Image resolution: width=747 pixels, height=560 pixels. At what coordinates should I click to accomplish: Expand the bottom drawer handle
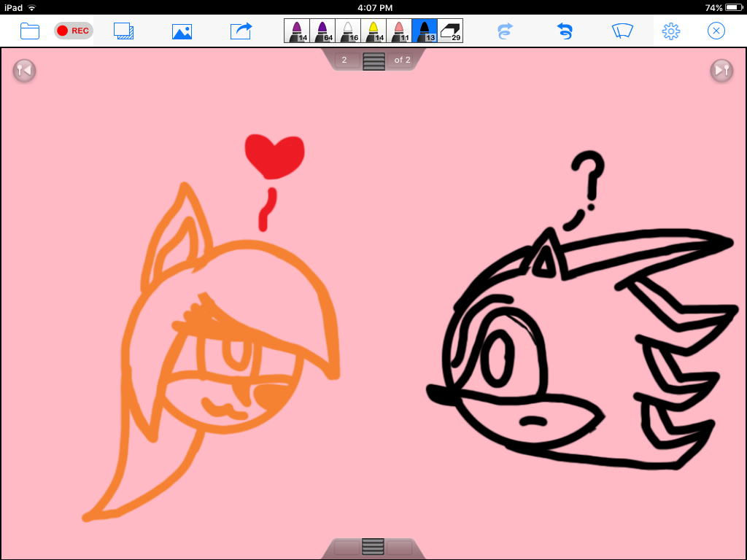coord(373,547)
